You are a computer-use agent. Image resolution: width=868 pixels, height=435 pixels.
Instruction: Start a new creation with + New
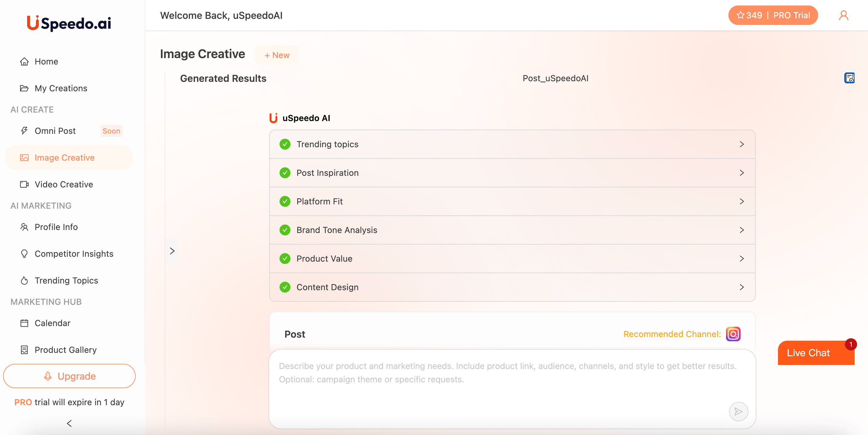click(x=277, y=55)
